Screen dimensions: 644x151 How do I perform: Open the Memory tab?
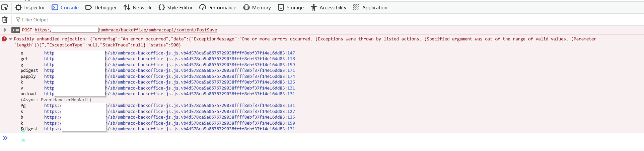click(257, 7)
